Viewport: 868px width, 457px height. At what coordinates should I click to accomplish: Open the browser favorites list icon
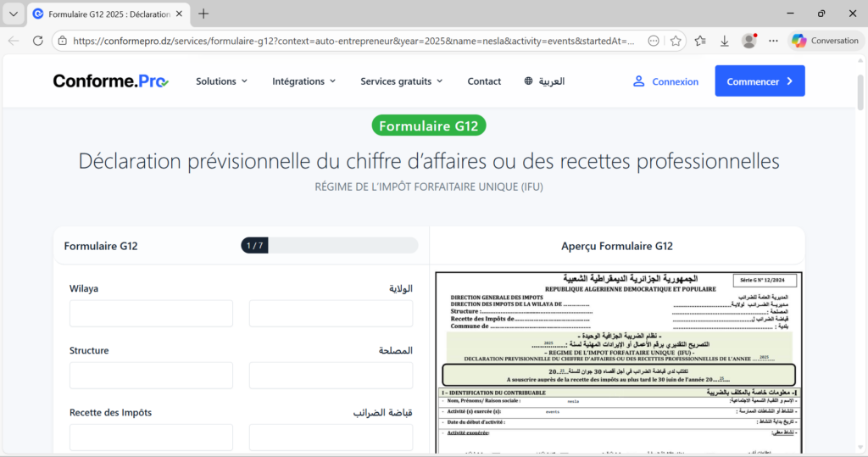coord(700,41)
